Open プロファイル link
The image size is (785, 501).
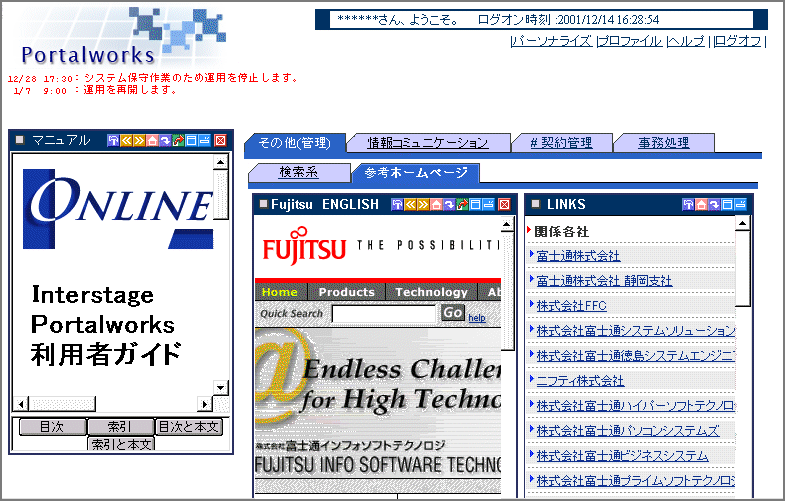630,41
